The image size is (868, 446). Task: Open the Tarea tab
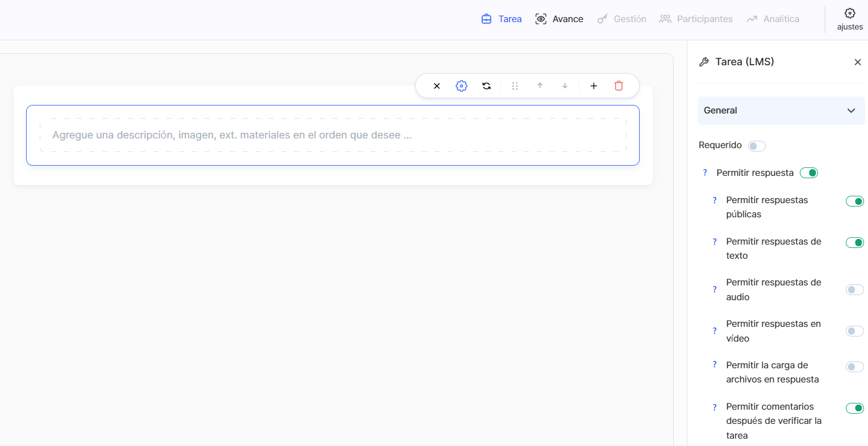(501, 19)
